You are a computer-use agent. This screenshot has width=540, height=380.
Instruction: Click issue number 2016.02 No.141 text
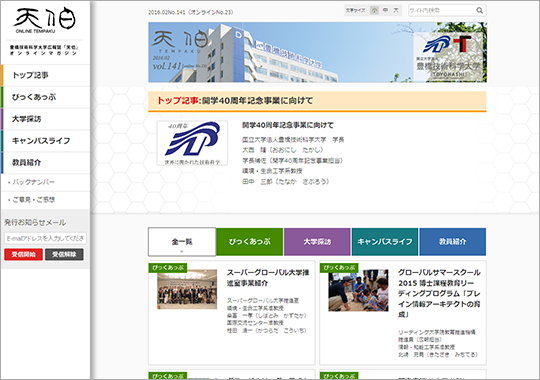click(190, 12)
